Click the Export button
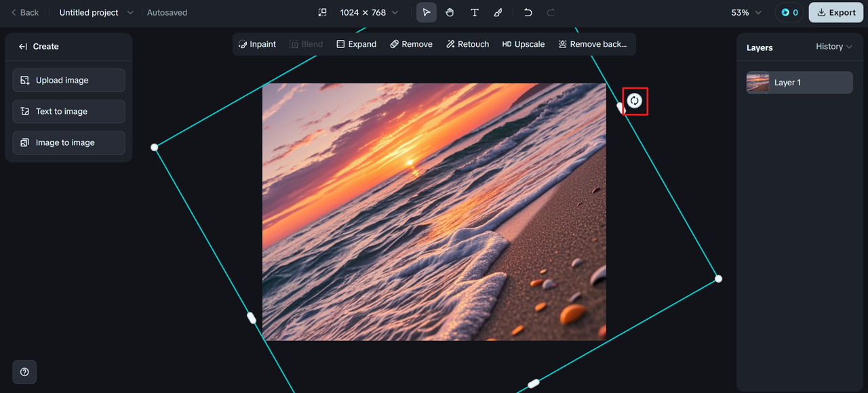Image resolution: width=868 pixels, height=393 pixels. click(x=835, y=13)
